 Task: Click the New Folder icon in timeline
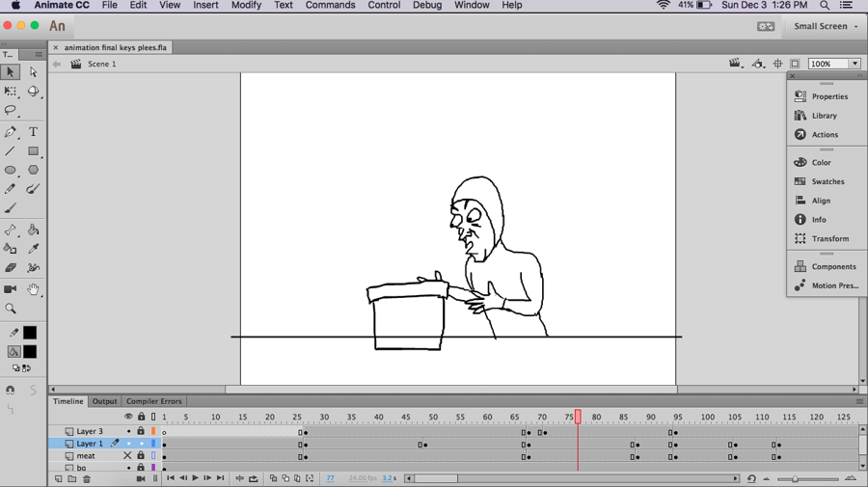[72, 478]
